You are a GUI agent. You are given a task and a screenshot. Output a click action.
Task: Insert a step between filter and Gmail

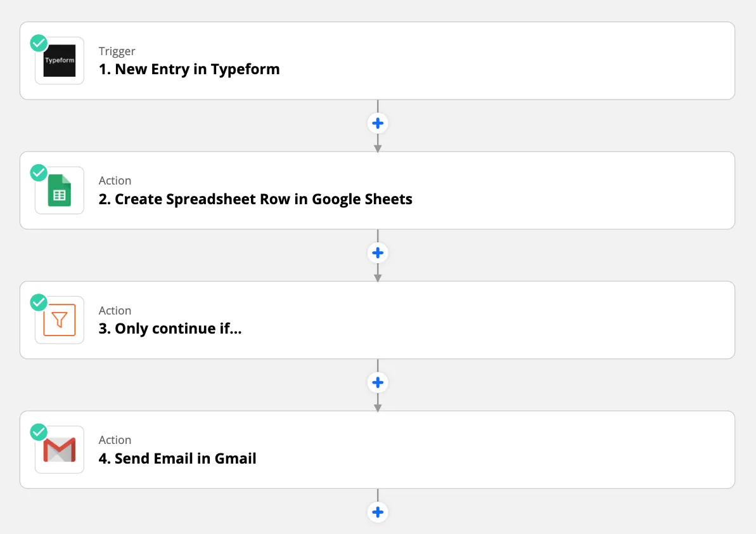coord(378,382)
